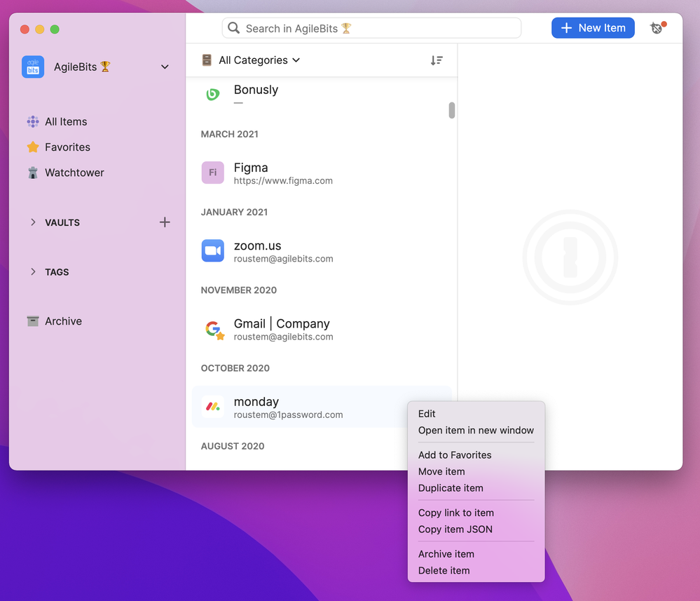Select Delete item in context menu
Screen dimensions: 700x601
(444, 571)
